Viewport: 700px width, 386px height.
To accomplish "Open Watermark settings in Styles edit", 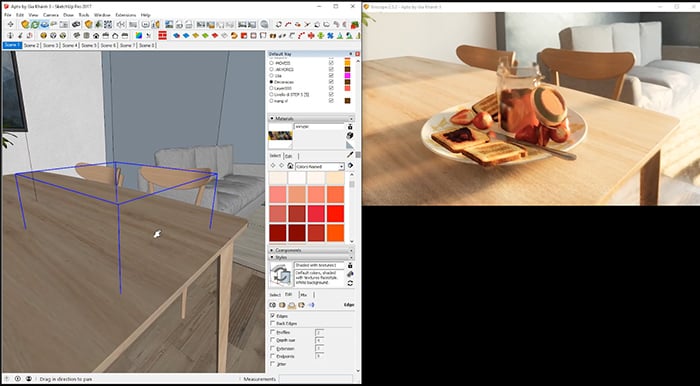I will coord(301,305).
